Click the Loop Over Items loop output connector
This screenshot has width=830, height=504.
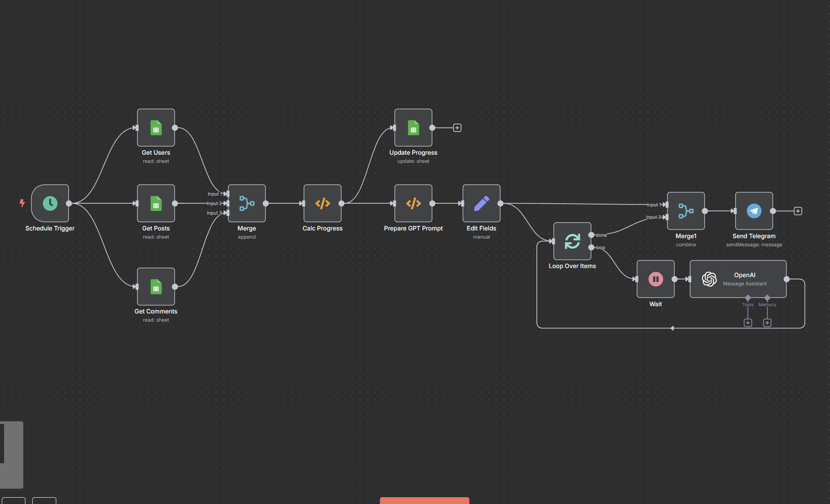tap(591, 247)
